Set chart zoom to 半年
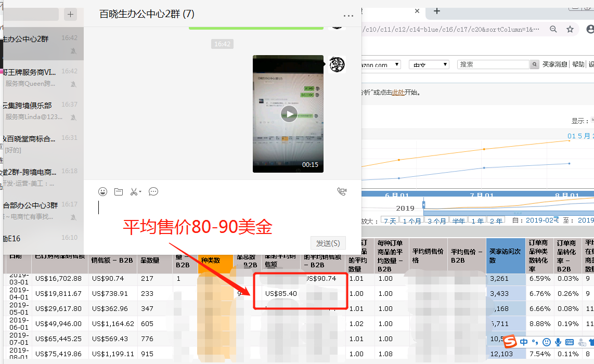 coord(458,221)
